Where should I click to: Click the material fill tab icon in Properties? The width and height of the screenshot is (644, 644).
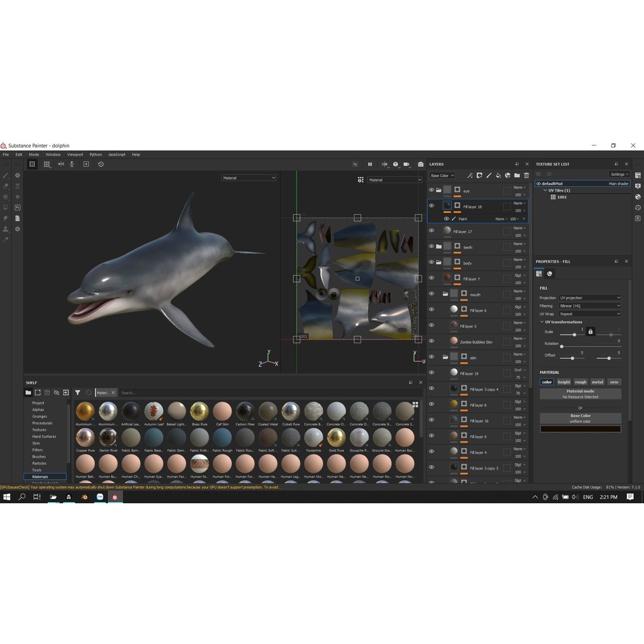tap(550, 274)
